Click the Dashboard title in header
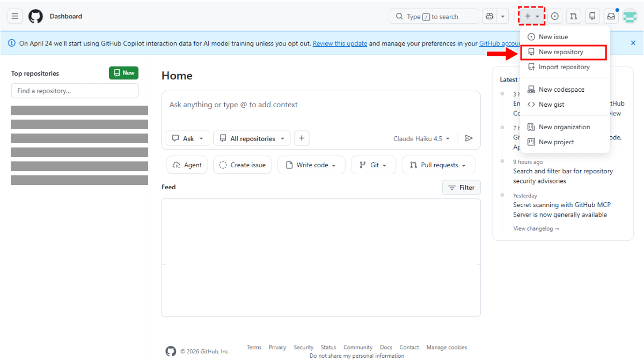This screenshot has height=362, width=644. (66, 16)
